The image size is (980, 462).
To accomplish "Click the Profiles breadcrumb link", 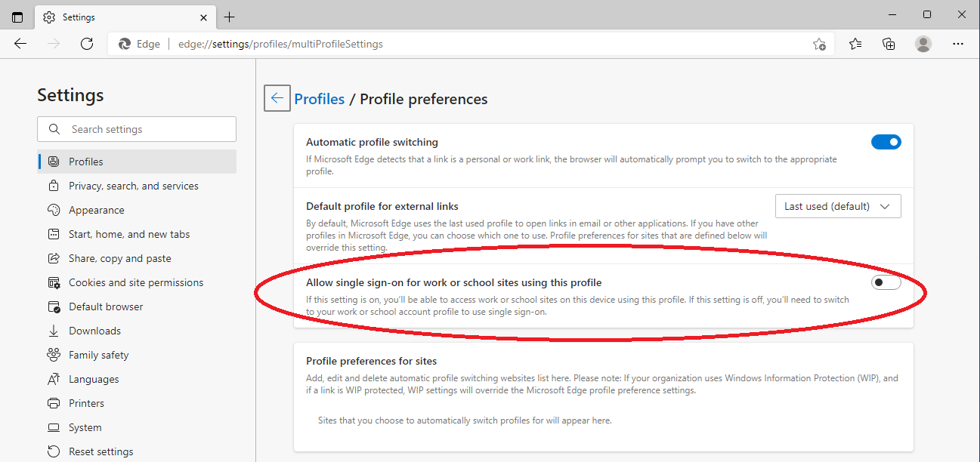I will click(x=319, y=99).
